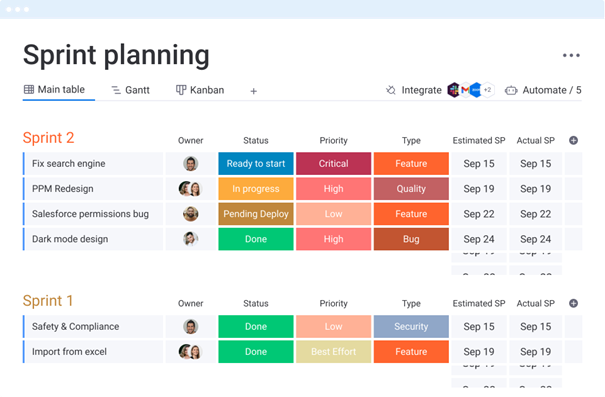Switch to the Gantt view
This screenshot has height=397, width=605.
(x=130, y=90)
